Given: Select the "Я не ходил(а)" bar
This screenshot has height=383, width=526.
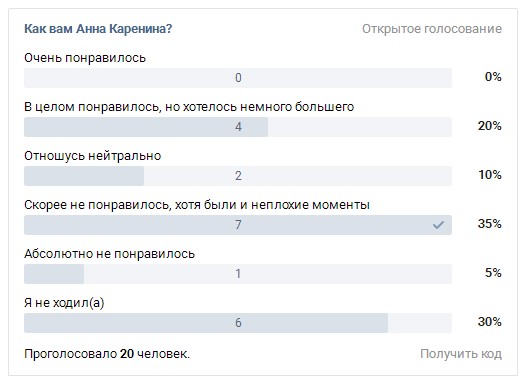Looking at the screenshot, I should click(238, 323).
